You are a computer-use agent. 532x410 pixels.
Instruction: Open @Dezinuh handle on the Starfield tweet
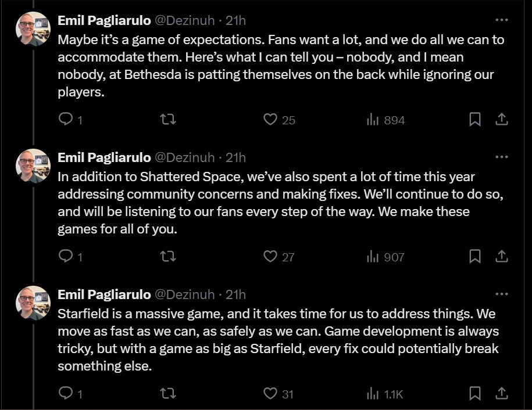click(x=184, y=295)
